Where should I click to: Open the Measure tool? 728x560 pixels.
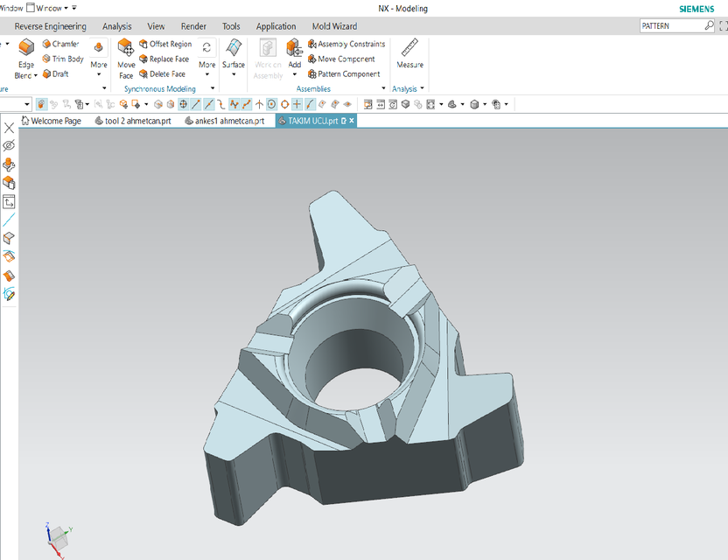pyautogui.click(x=409, y=55)
